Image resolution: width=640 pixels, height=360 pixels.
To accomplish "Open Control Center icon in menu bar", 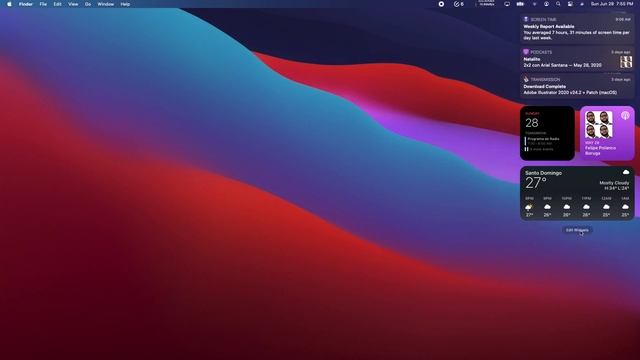I will [x=570, y=4].
